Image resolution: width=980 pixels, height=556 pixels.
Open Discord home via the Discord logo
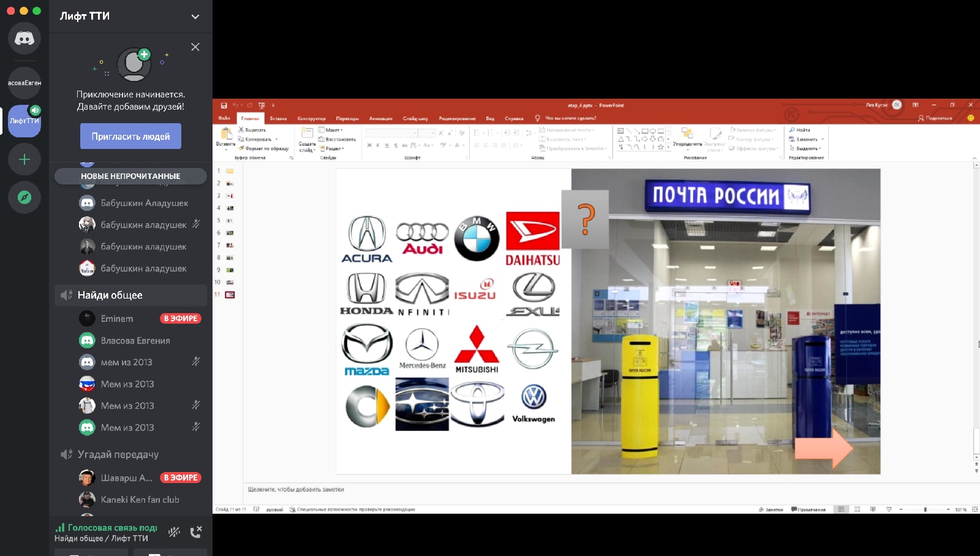[24, 38]
